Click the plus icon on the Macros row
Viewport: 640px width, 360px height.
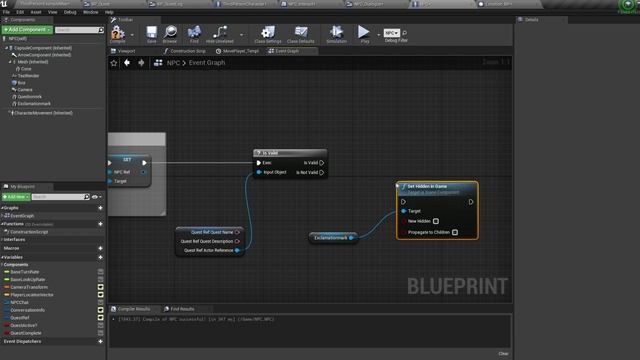click(x=100, y=248)
